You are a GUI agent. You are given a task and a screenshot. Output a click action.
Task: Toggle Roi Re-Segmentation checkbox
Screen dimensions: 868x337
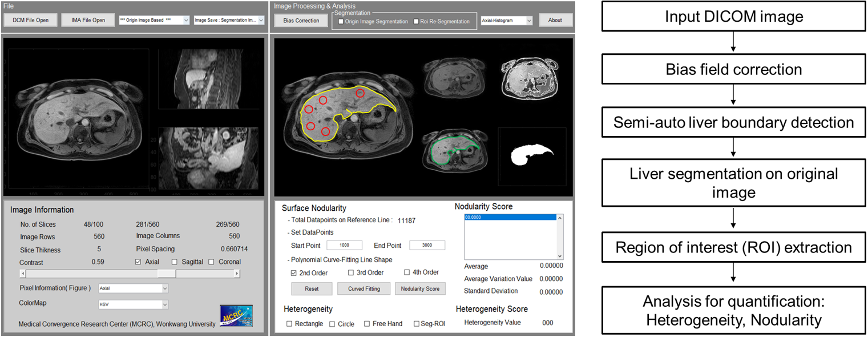[x=416, y=22]
